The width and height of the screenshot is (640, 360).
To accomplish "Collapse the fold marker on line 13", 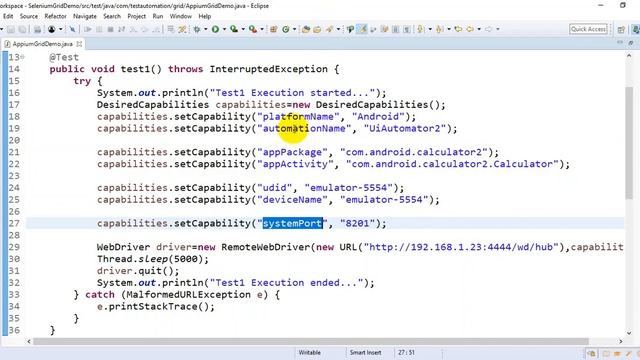I will click(22, 57).
